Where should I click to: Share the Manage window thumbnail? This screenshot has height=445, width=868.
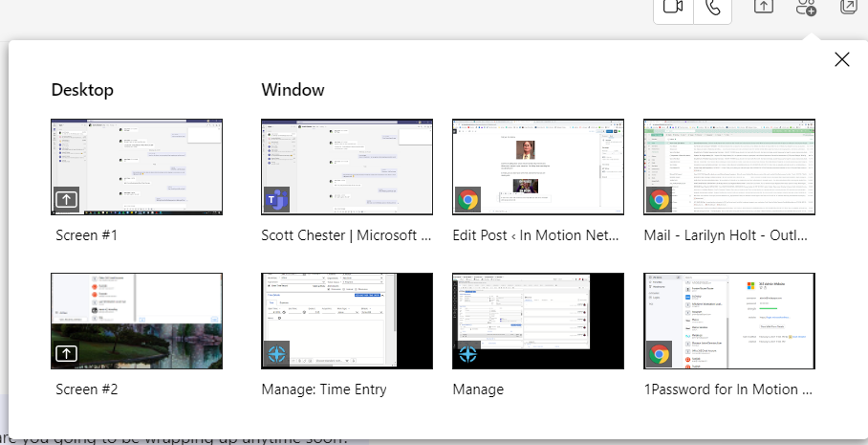tap(538, 321)
